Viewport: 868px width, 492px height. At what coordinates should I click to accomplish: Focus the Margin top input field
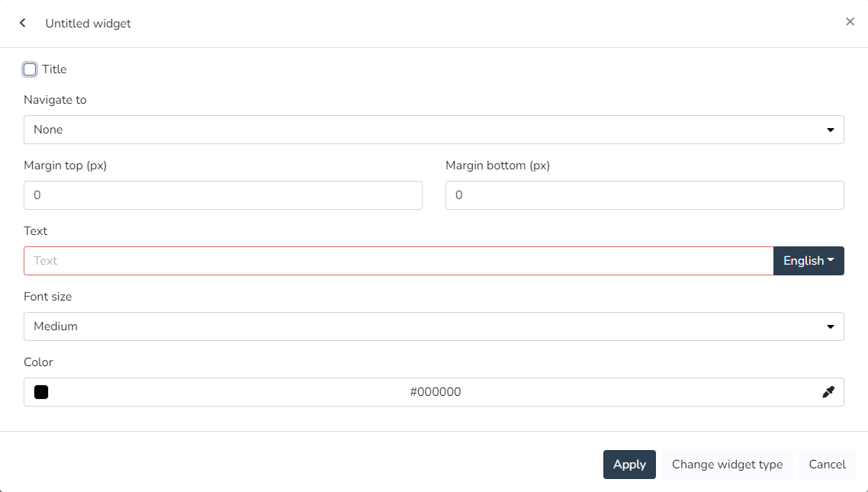(x=223, y=195)
